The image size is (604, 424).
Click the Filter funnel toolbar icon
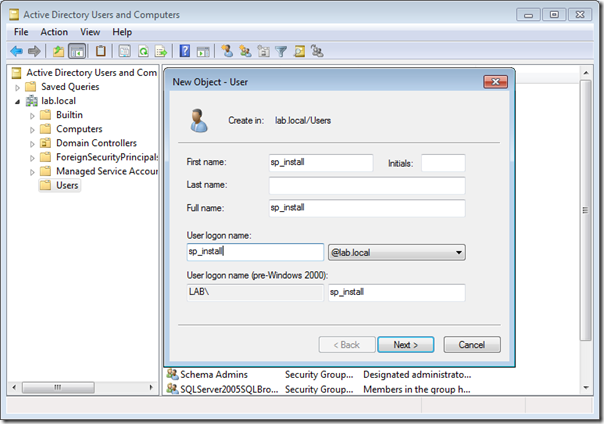tap(281, 51)
